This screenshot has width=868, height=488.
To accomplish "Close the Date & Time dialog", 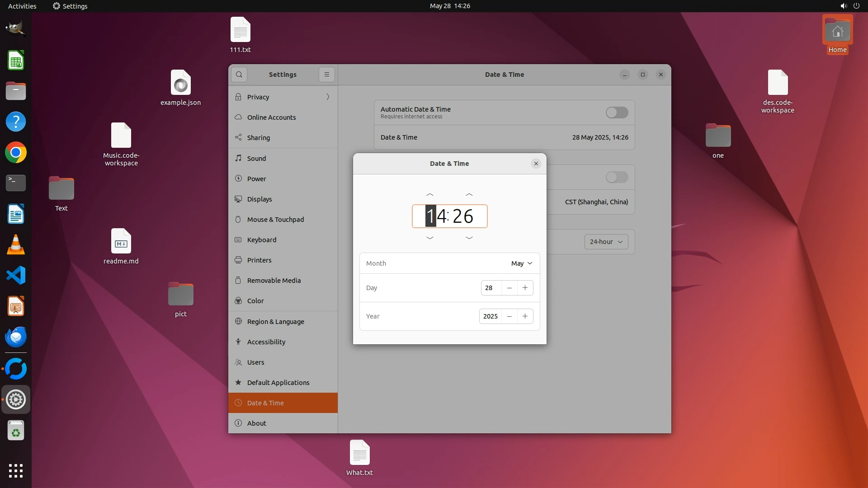I will [536, 164].
